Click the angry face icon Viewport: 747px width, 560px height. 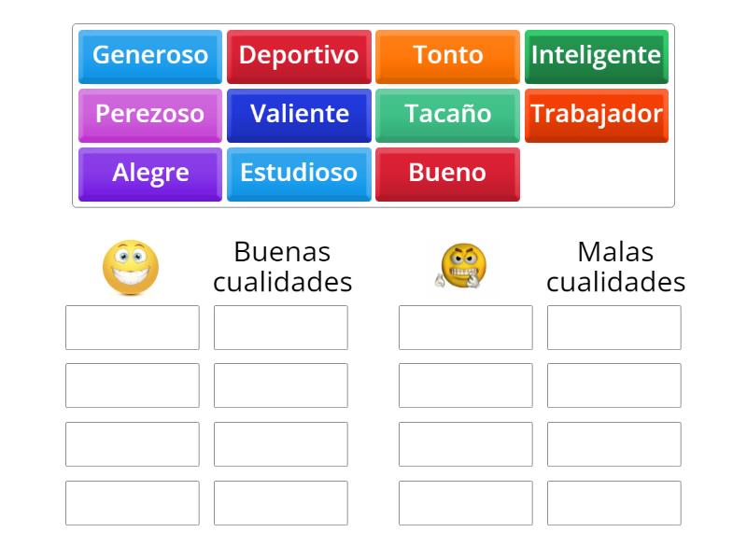coord(462,266)
